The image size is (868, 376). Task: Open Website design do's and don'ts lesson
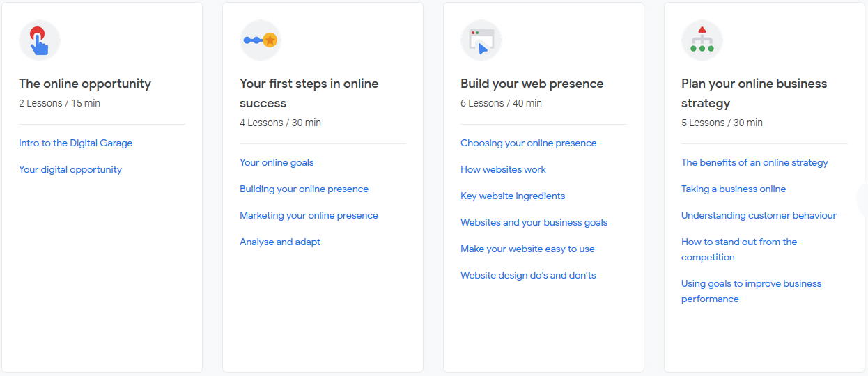pos(528,275)
